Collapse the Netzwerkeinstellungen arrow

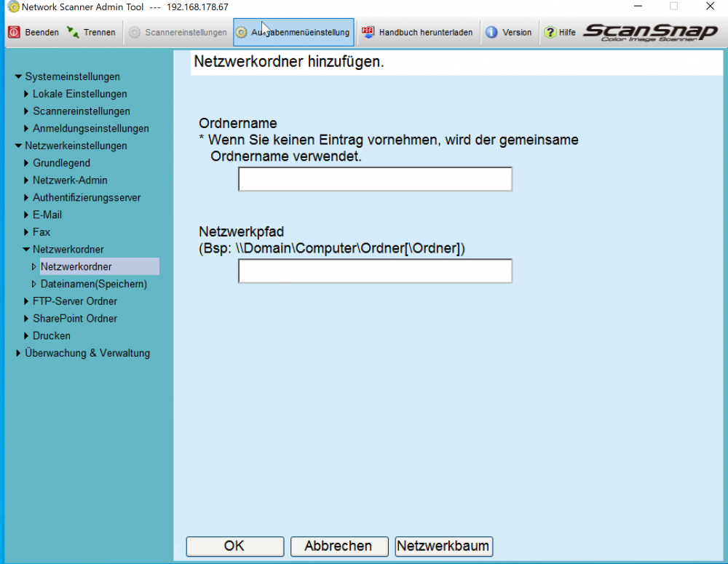pyautogui.click(x=18, y=146)
